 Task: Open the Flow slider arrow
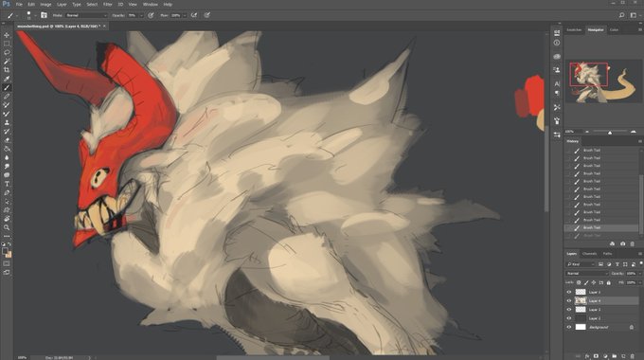pos(185,15)
